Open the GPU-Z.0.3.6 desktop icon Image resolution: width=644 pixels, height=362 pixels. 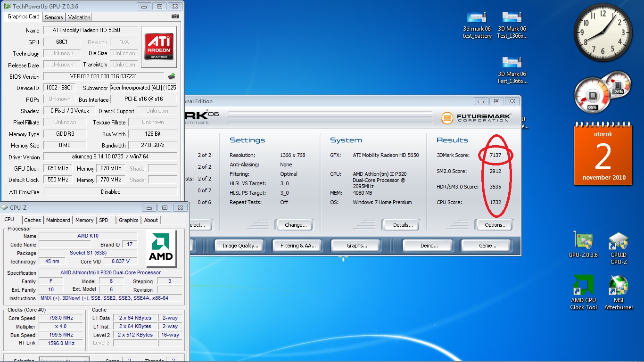(583, 245)
